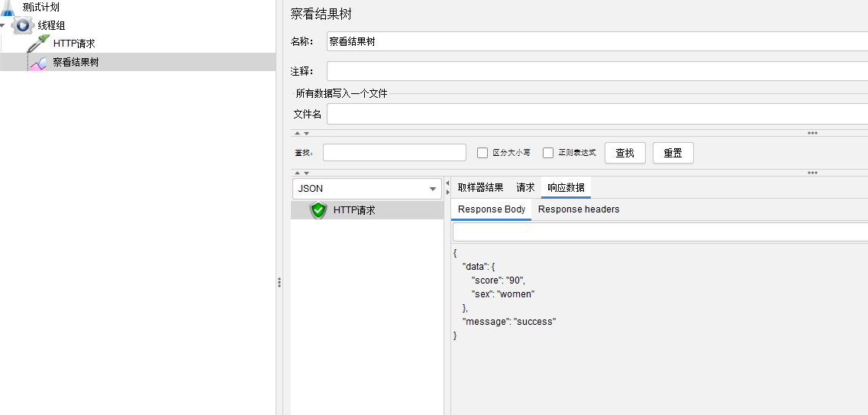Toggle 区分大小写 checkbox
Image resolution: width=868 pixels, height=415 pixels.
(482, 153)
